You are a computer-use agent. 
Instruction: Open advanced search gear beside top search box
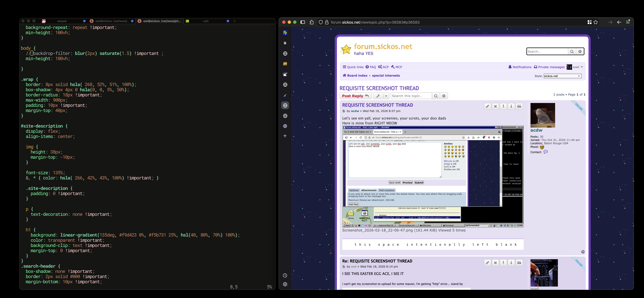[580, 51]
